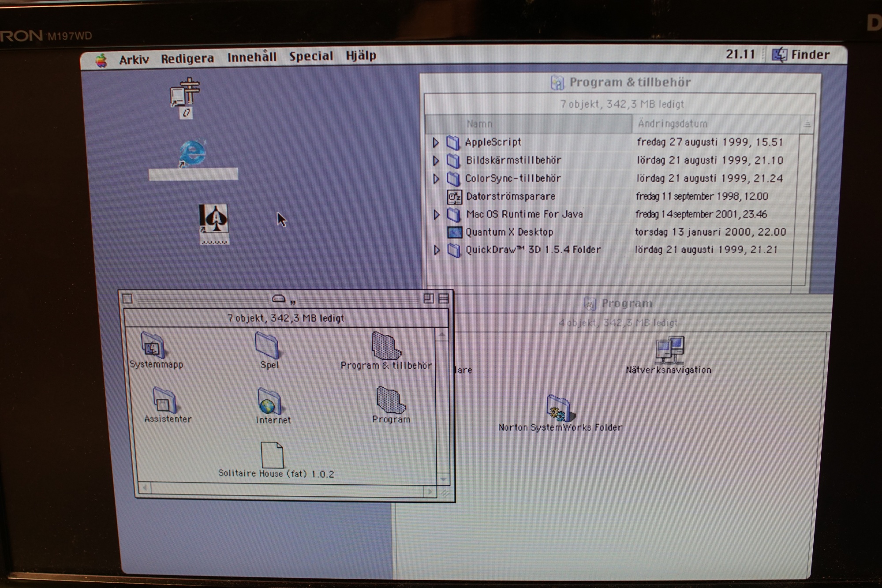Expand the QuickDraw 3D 1.5.4 Folder triangle
The image size is (882, 588).
437,250
